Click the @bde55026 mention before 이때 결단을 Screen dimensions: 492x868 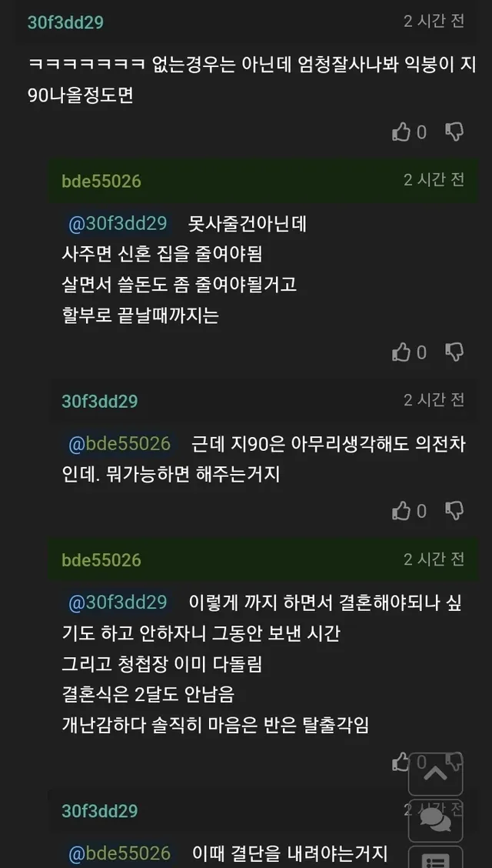119,853
